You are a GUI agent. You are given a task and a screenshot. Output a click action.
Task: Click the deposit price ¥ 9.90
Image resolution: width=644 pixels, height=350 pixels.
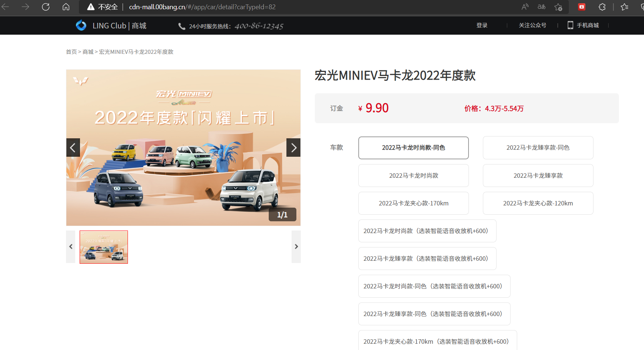pyautogui.click(x=373, y=108)
